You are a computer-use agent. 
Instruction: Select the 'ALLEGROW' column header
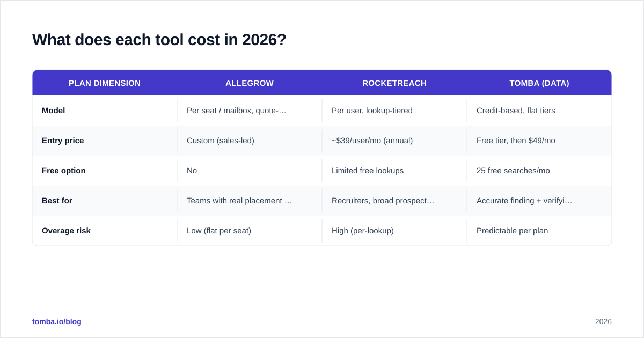click(x=250, y=83)
